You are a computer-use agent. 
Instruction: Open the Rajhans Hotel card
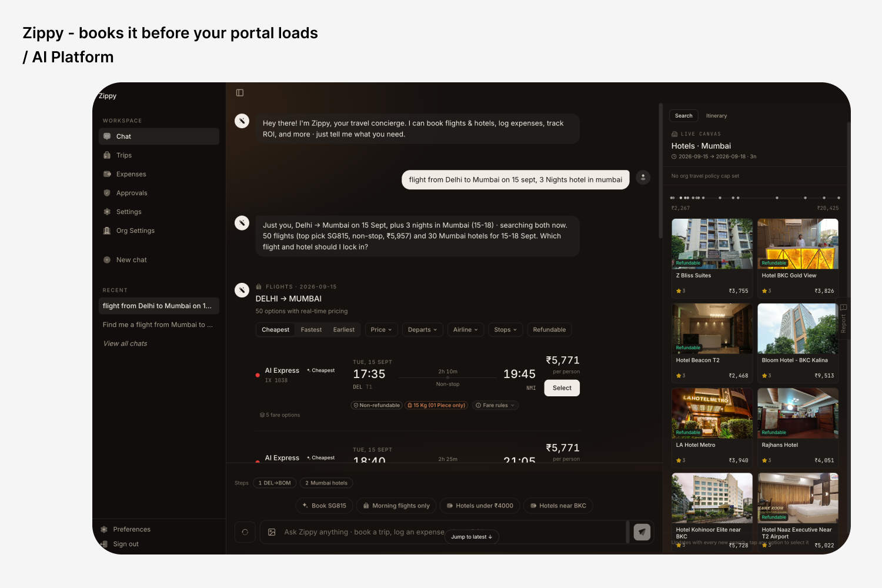pos(798,427)
